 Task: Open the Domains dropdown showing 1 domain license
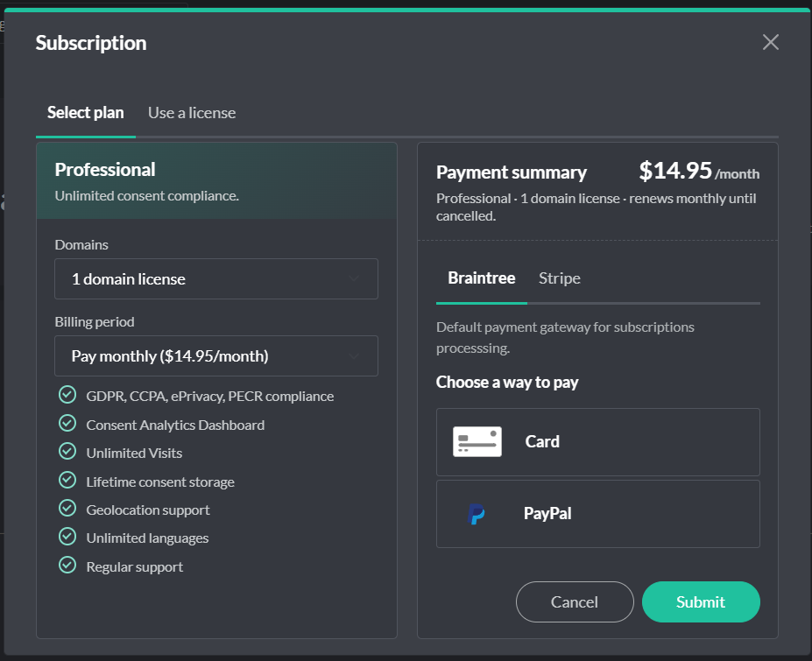(216, 279)
